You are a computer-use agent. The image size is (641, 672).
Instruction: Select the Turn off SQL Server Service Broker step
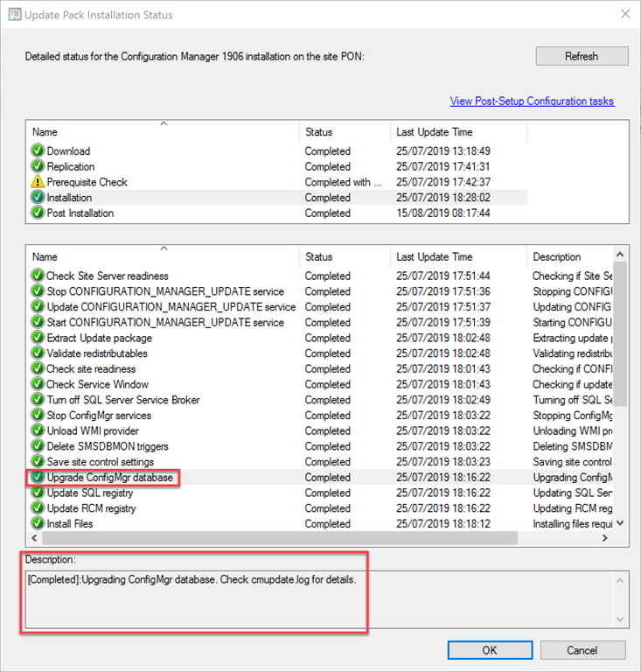click(122, 400)
